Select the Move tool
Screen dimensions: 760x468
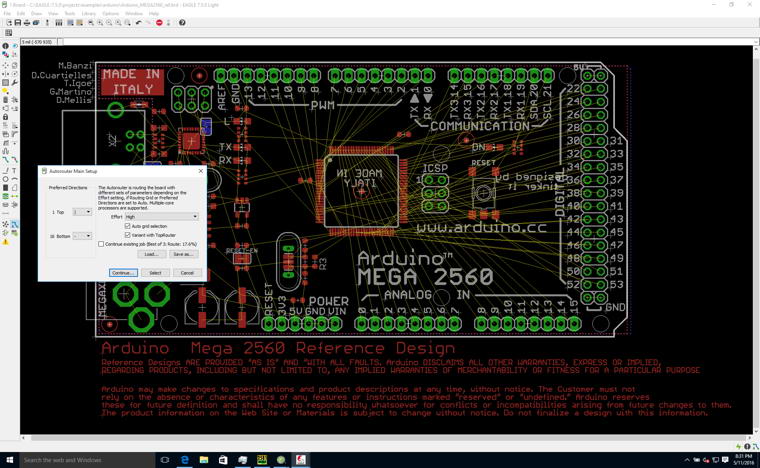click(x=5, y=65)
